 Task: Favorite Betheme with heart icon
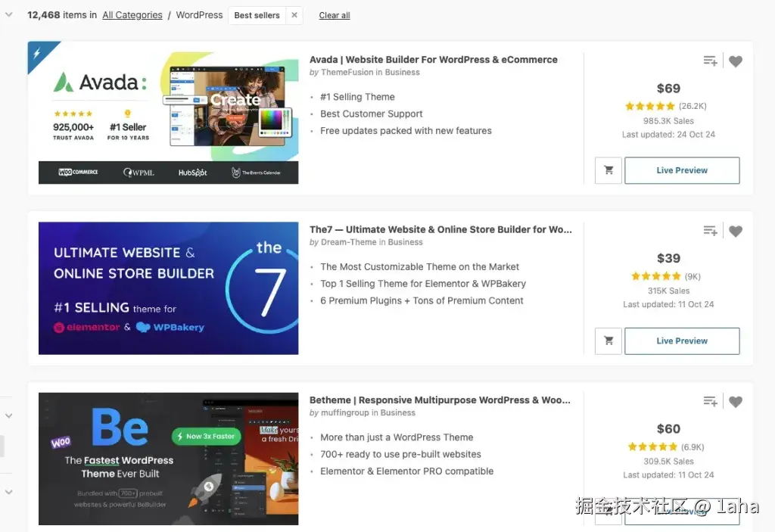[736, 401]
